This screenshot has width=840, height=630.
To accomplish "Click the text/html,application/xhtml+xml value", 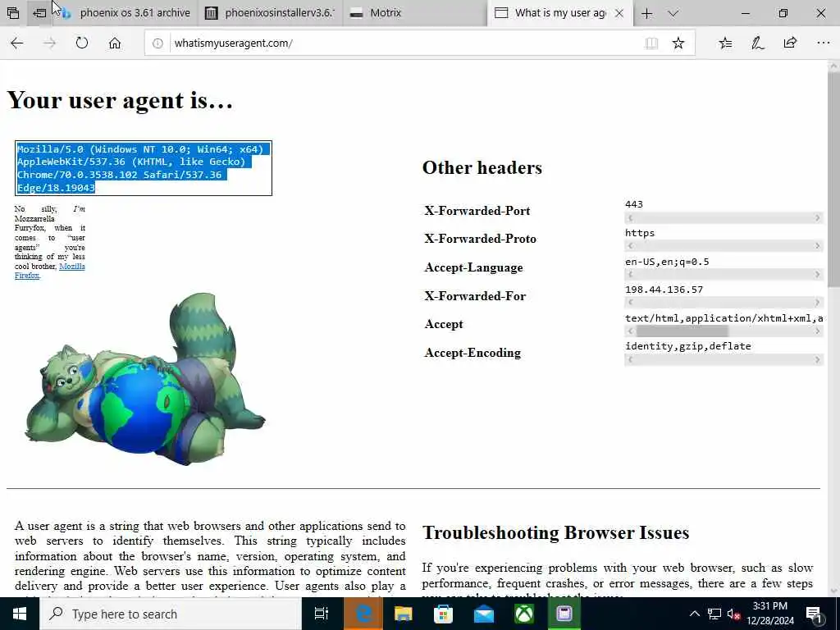I will 724,318.
